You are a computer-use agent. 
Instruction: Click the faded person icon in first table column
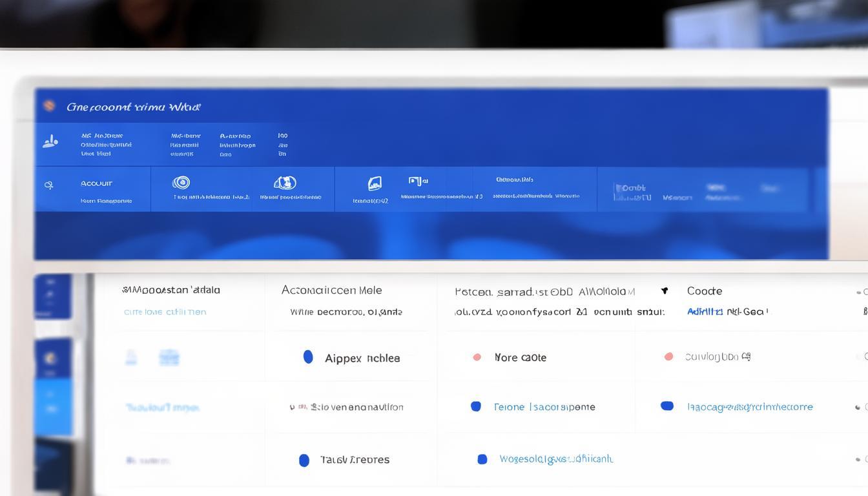(x=131, y=357)
